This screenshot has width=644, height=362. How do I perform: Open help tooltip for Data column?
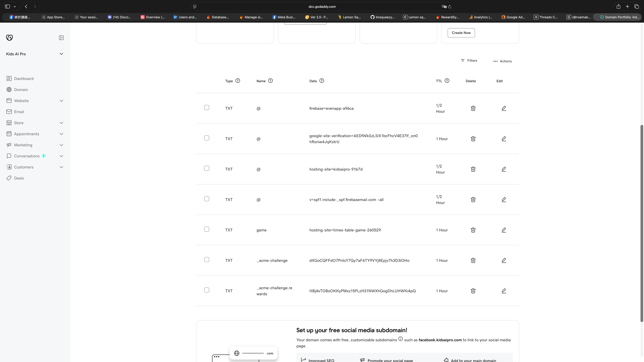click(322, 81)
